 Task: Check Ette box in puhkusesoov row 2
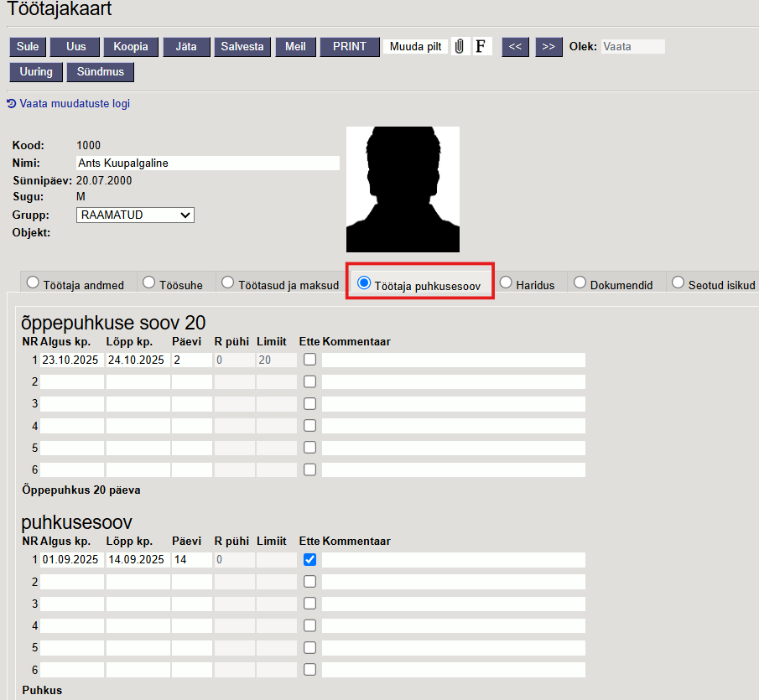(x=310, y=582)
